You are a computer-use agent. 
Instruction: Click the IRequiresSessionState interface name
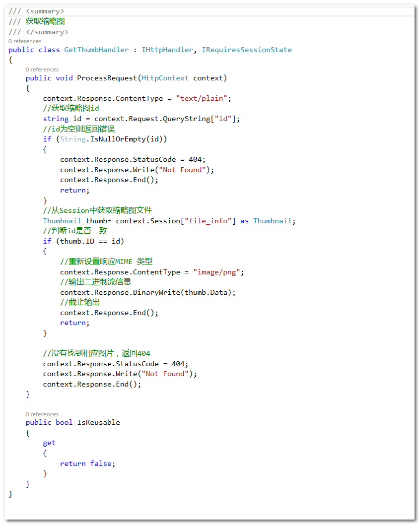pyautogui.click(x=246, y=50)
